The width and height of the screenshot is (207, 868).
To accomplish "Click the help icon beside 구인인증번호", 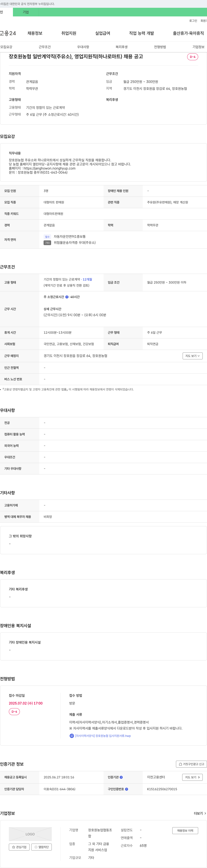I will 127,789.
